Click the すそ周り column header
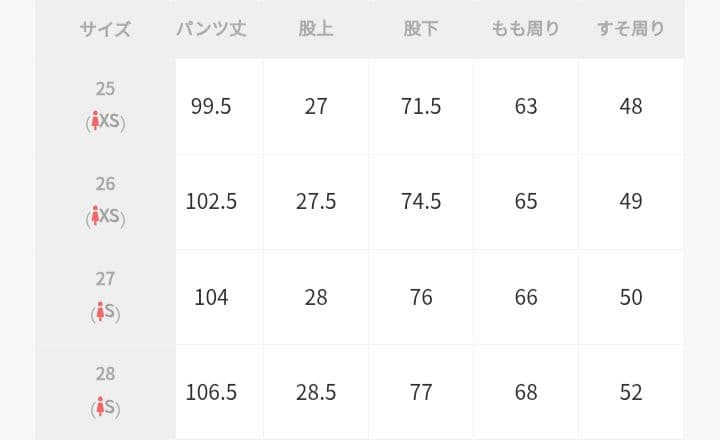720x440 pixels. [x=630, y=29]
